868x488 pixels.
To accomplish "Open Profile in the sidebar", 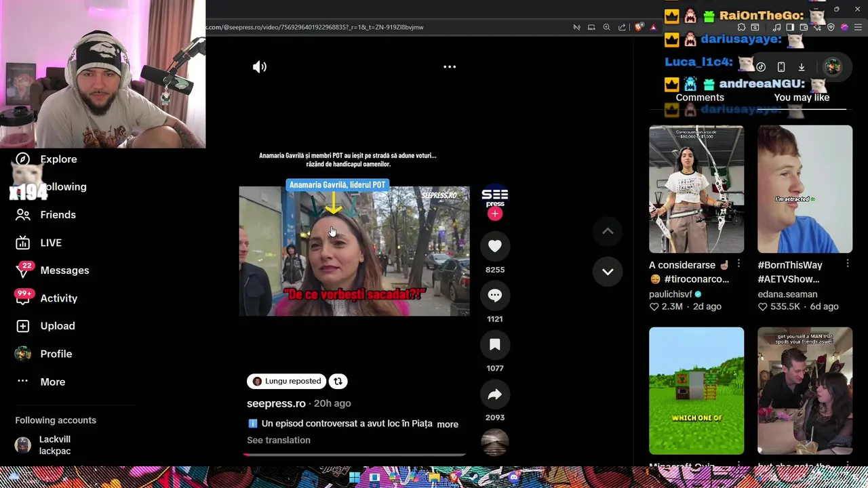I will (56, 353).
